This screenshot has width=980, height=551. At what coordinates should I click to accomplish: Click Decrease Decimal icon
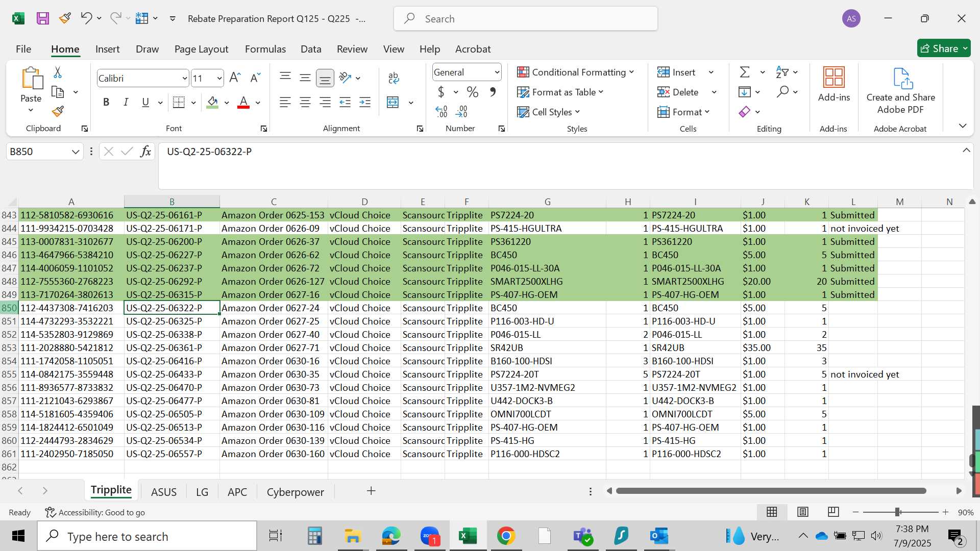461,111
